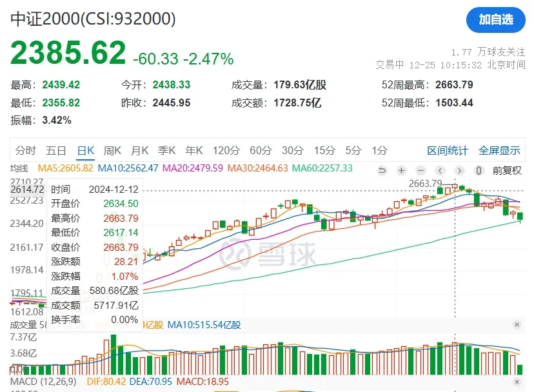Click the 均线 label
Screen dimensions: 534x392
pyautogui.click(x=19, y=168)
